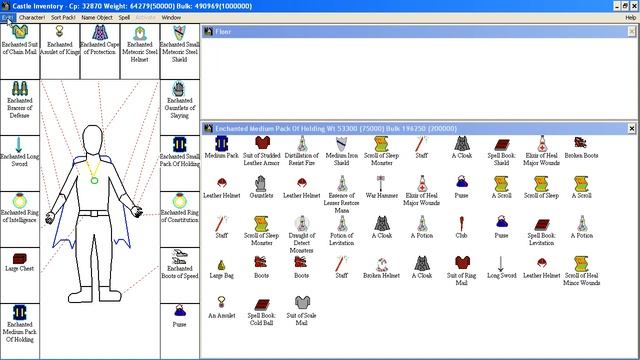
Task: Click the "Broken Boots" label text
Action: click(x=581, y=156)
